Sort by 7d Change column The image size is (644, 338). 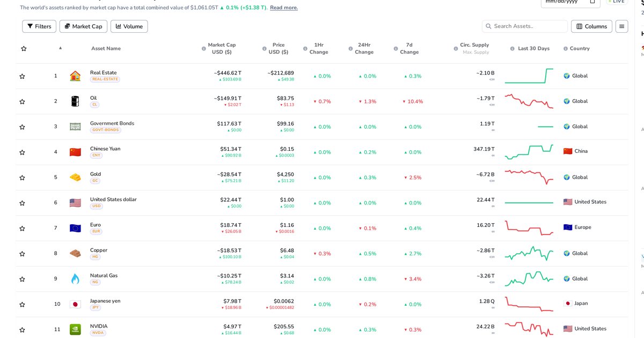tap(409, 48)
